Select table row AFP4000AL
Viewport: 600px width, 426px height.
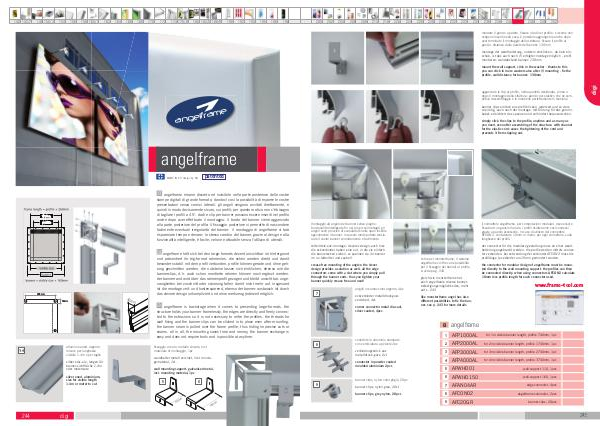512,360
